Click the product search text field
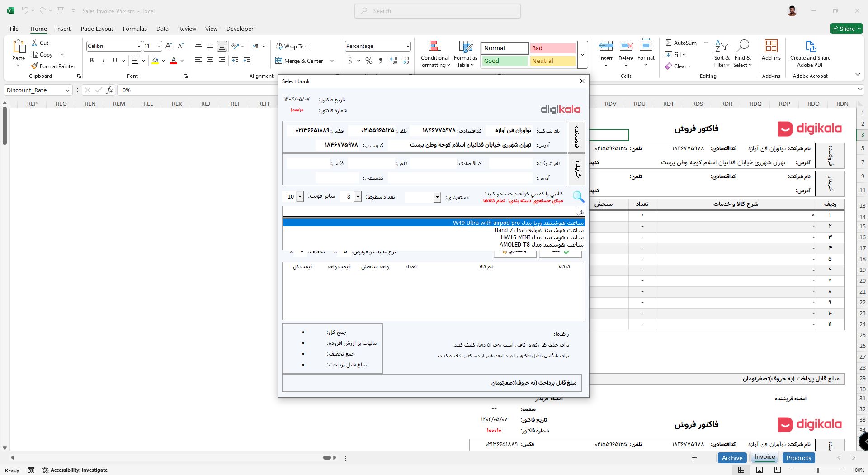 coord(434,212)
